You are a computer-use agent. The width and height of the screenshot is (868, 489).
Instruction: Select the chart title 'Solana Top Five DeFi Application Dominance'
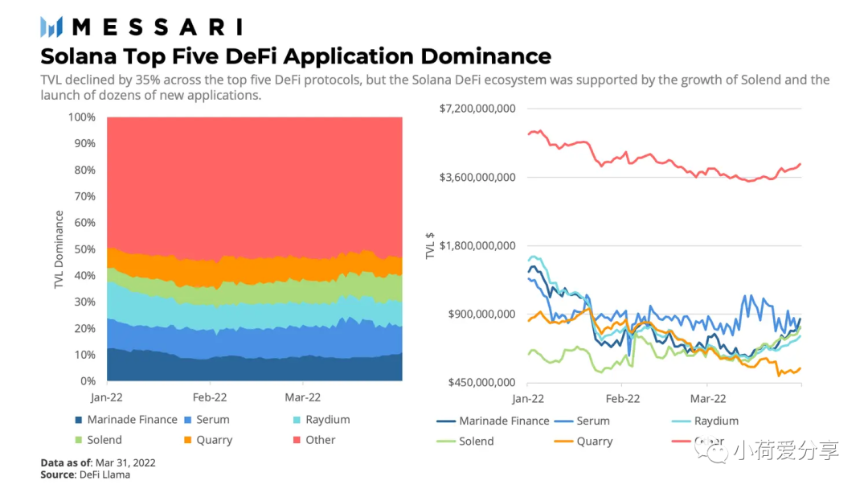(296, 56)
